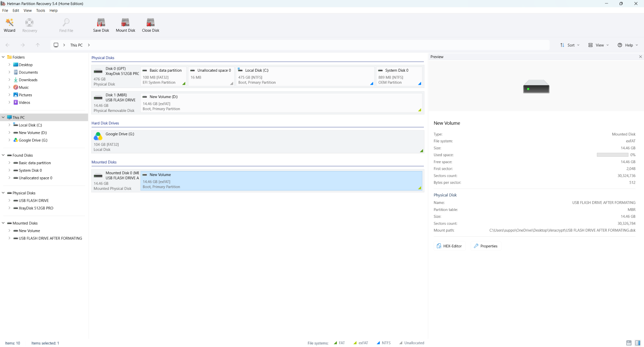This screenshot has width=644, height=347.
Task: Collapse the Folders tree node
Action: (3, 57)
